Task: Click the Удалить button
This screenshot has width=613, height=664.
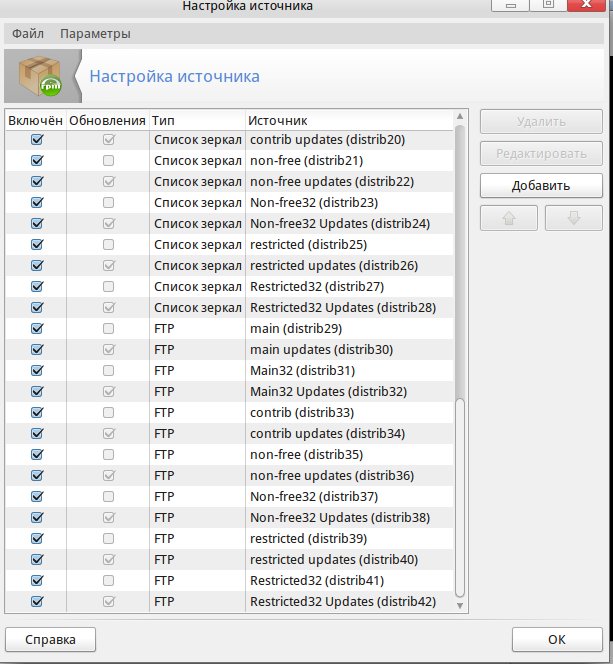Action: point(541,122)
